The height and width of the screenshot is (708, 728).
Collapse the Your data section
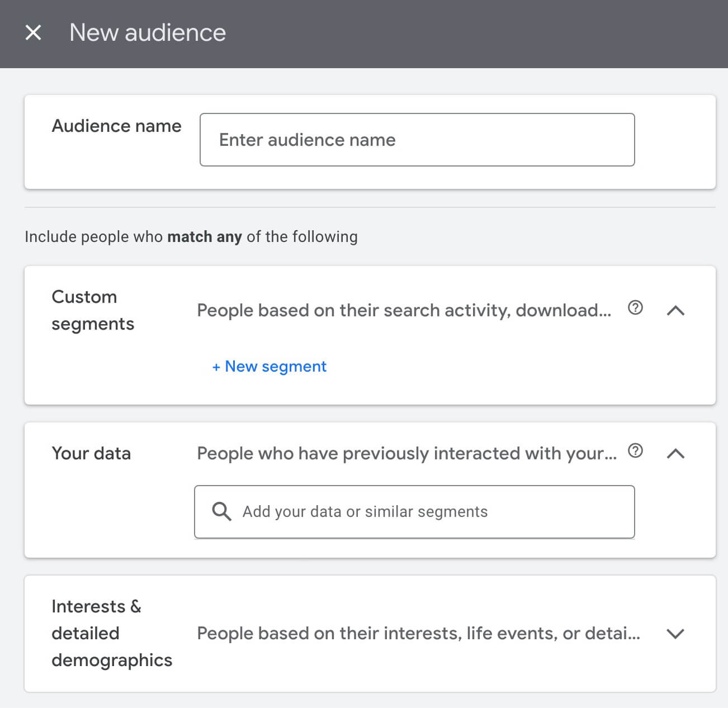coord(677,453)
